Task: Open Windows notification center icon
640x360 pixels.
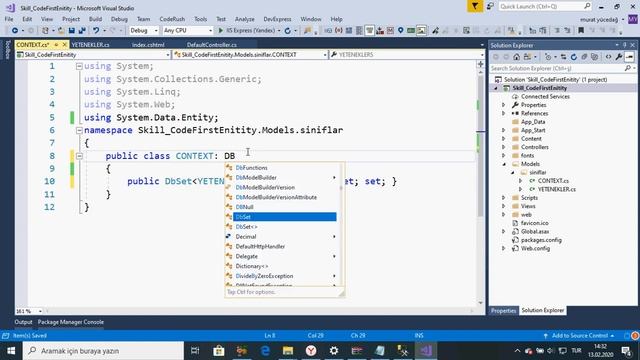Action: [626, 351]
